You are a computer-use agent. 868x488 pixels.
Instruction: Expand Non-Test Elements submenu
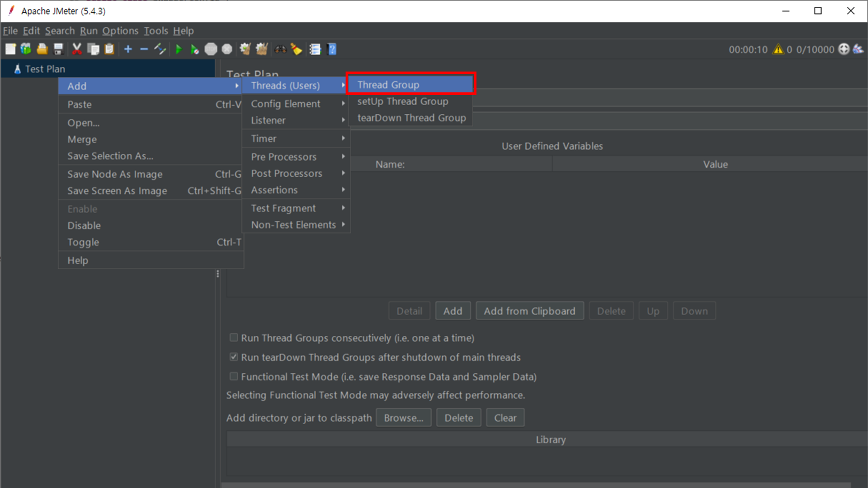[296, 225]
